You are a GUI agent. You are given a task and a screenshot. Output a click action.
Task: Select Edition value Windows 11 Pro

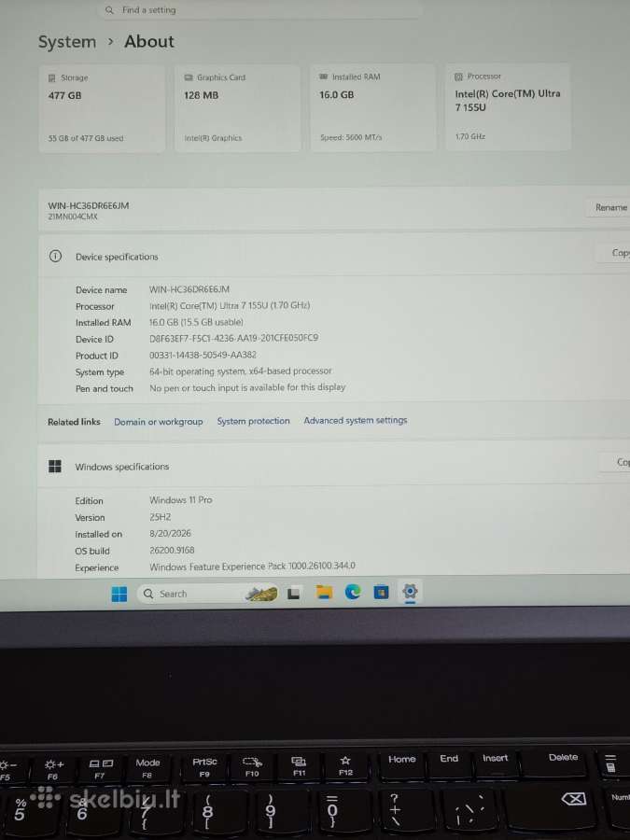tap(180, 500)
